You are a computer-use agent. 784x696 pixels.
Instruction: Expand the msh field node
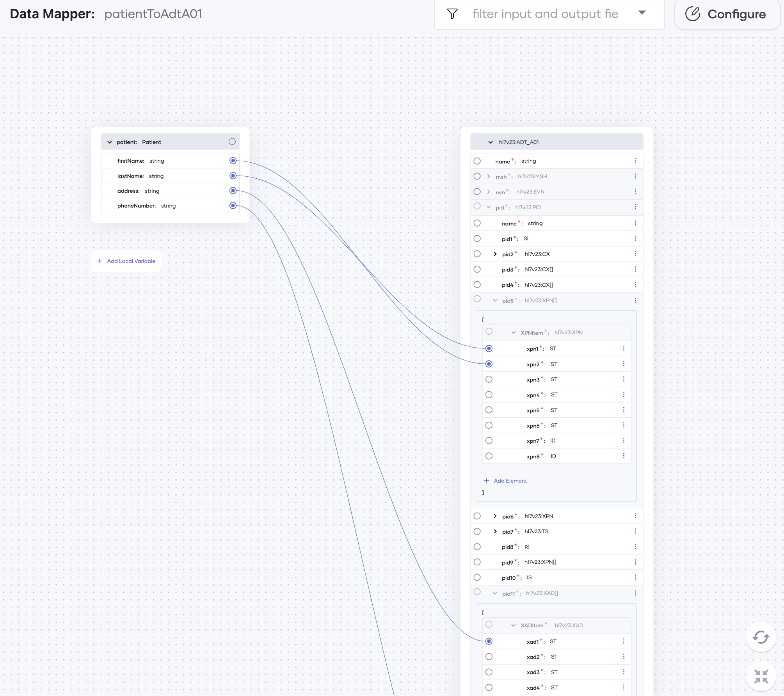489,176
